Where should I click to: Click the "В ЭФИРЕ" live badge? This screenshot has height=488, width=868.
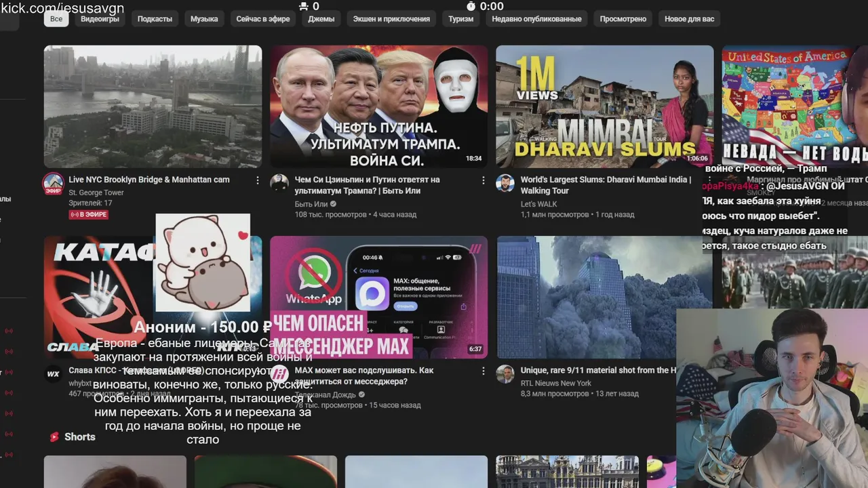pos(88,214)
